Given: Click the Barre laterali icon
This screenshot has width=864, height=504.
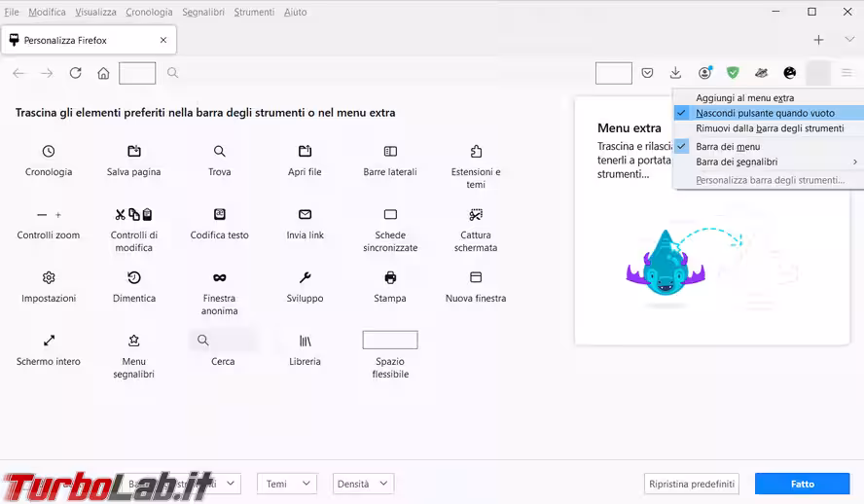Looking at the screenshot, I should coord(390,151).
